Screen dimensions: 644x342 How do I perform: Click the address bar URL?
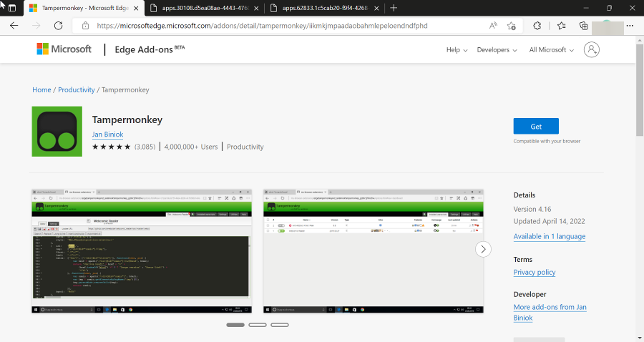pyautogui.click(x=262, y=26)
